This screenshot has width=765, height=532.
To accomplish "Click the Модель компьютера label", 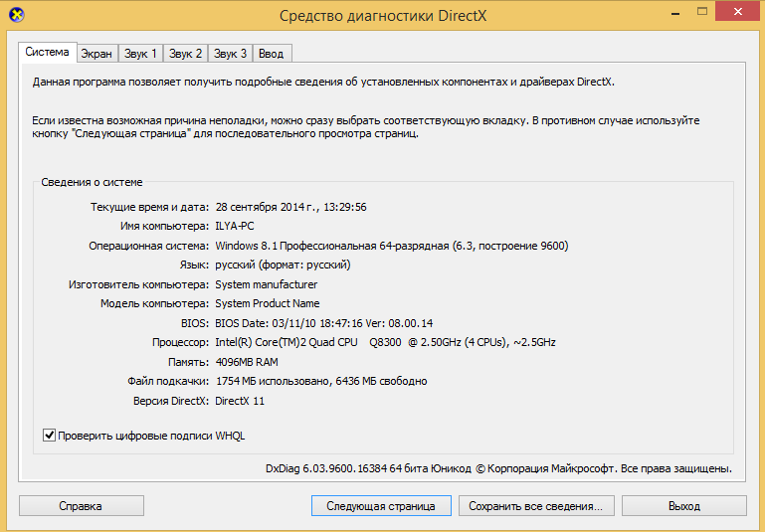I will point(154,303).
